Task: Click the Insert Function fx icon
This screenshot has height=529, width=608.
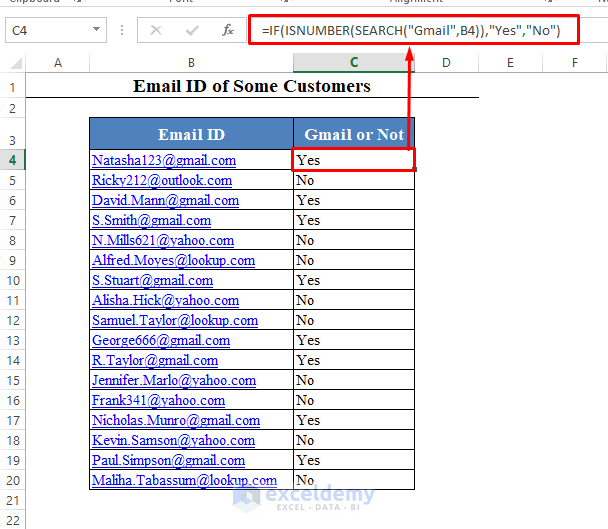Action: coord(228,30)
